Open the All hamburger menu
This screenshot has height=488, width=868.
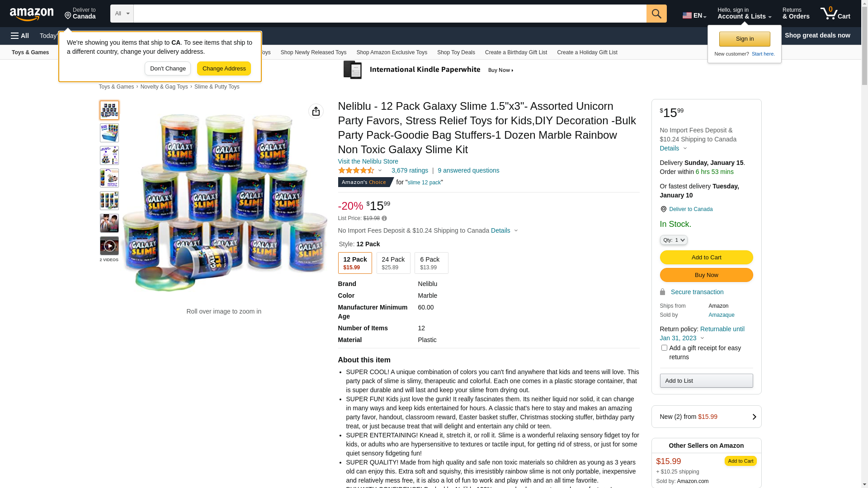[x=20, y=36]
